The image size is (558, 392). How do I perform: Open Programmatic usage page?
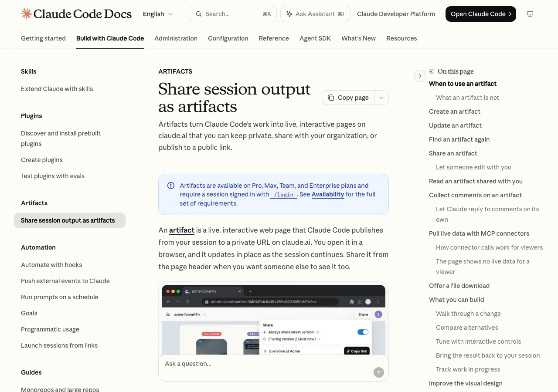coord(50,329)
